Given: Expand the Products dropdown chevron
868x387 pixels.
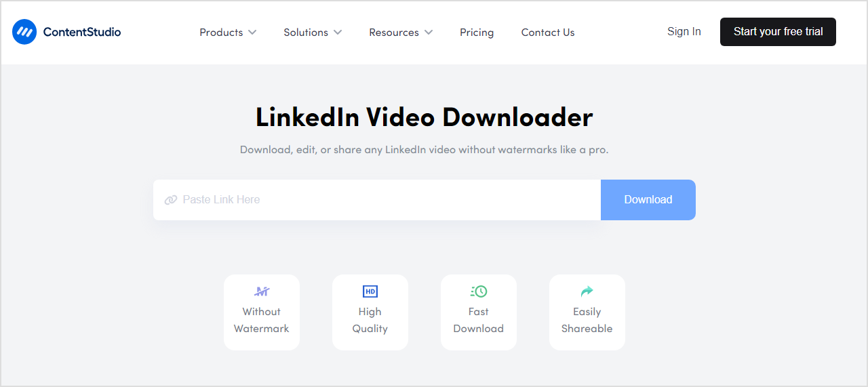Looking at the screenshot, I should pyautogui.click(x=252, y=33).
